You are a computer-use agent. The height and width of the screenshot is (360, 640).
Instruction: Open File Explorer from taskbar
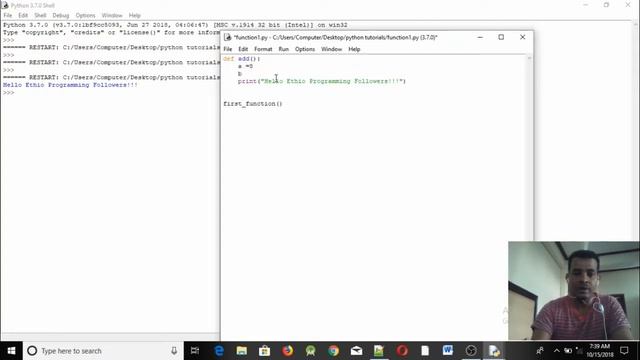point(242,351)
